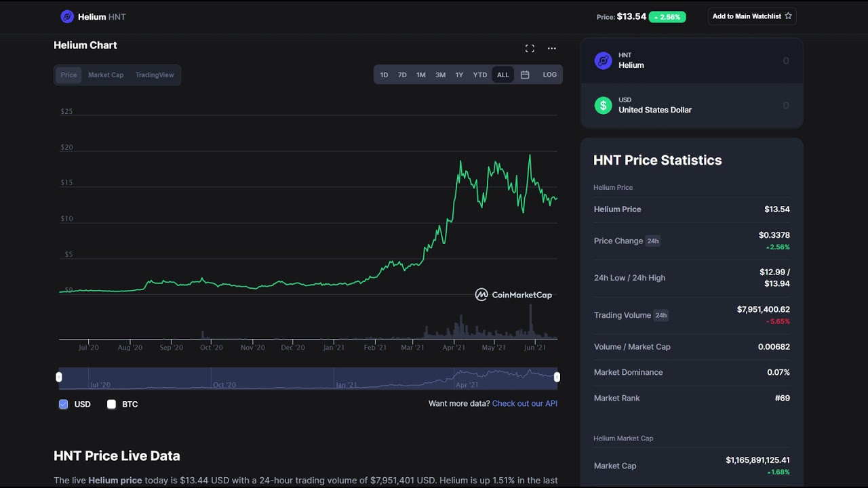Image resolution: width=868 pixels, height=488 pixels.
Task: Select the 1Y time range
Action: coord(459,75)
